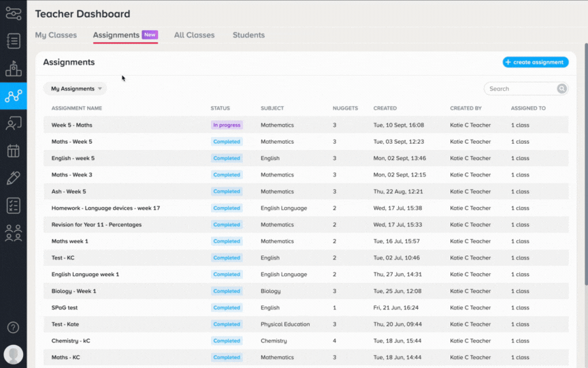The width and height of the screenshot is (588, 368).
Task: Select the graph analytics icon in sidebar
Action: (x=14, y=96)
